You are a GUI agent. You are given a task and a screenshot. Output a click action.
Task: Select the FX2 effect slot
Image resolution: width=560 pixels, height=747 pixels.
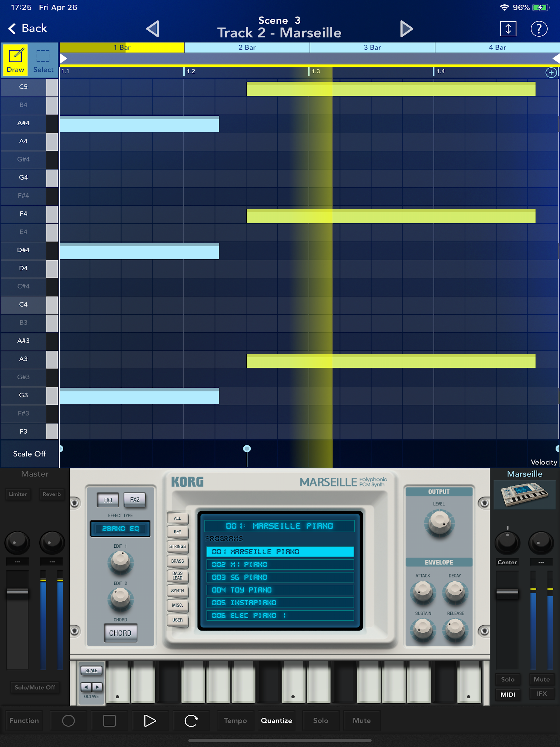(135, 500)
